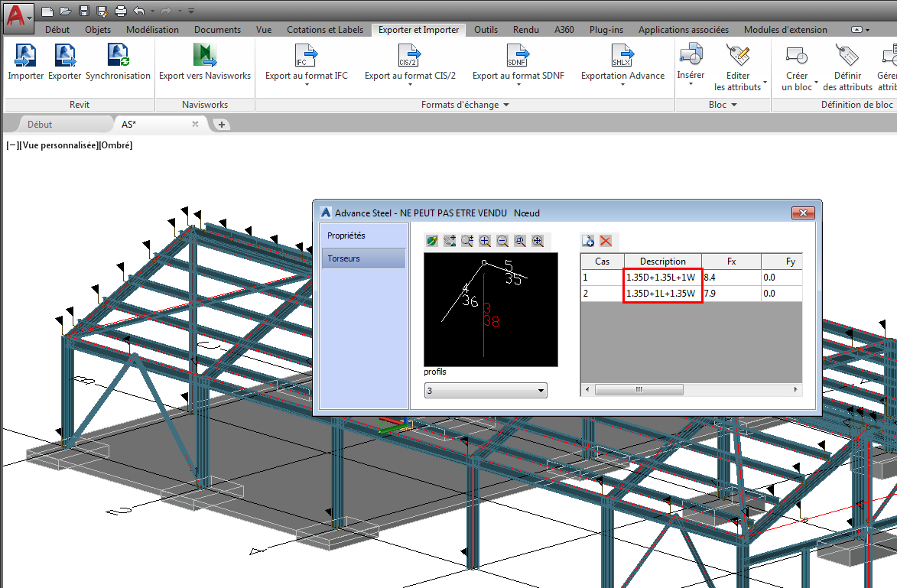Screen dimensions: 897x588
Task: Click the scrollbar right arrow in the table
Action: click(x=795, y=389)
